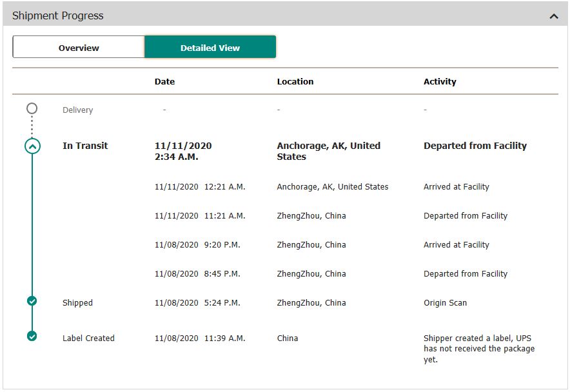Click the bold Departed from Facility activity
The width and height of the screenshot is (570, 392).
click(x=475, y=146)
